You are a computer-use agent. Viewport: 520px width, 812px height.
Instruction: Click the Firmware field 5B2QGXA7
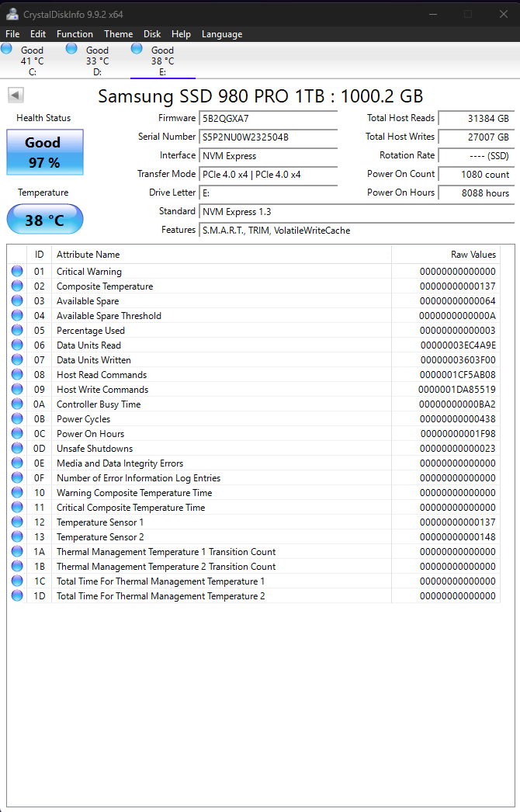click(269, 118)
